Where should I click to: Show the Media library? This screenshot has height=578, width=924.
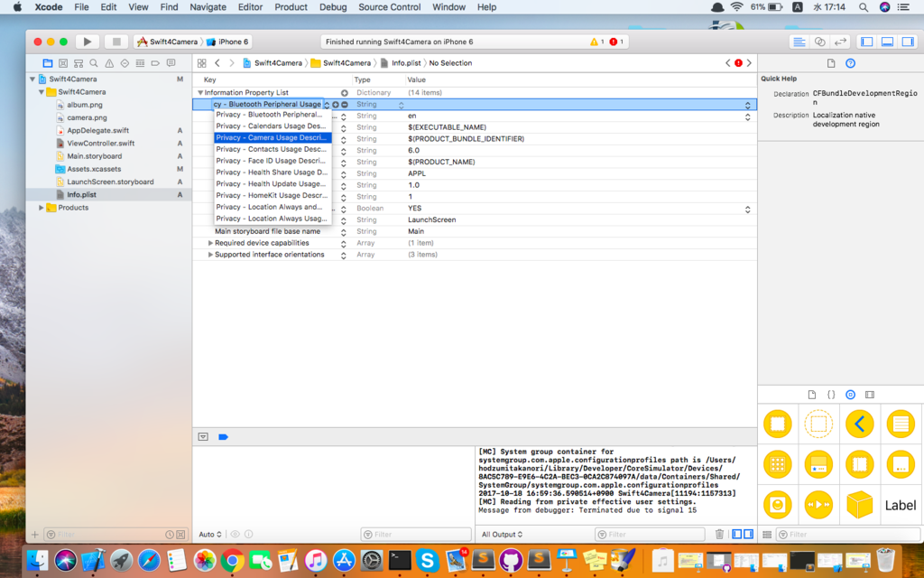click(870, 395)
